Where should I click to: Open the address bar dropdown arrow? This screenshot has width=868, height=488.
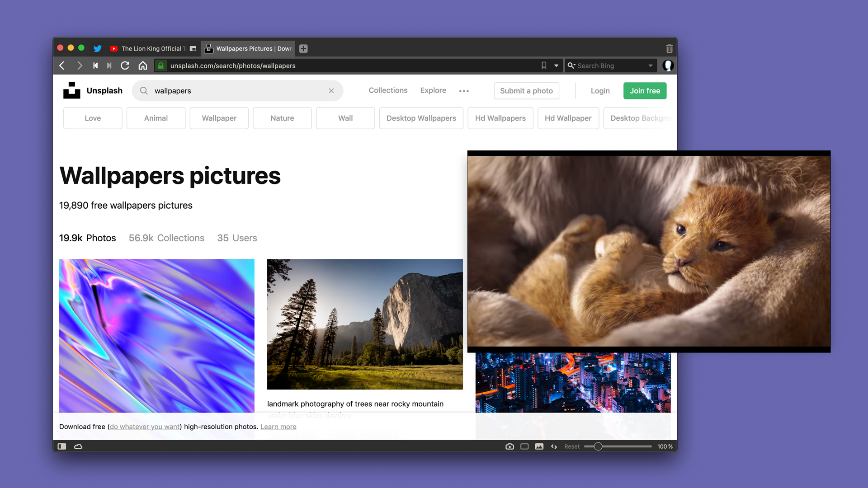click(557, 66)
